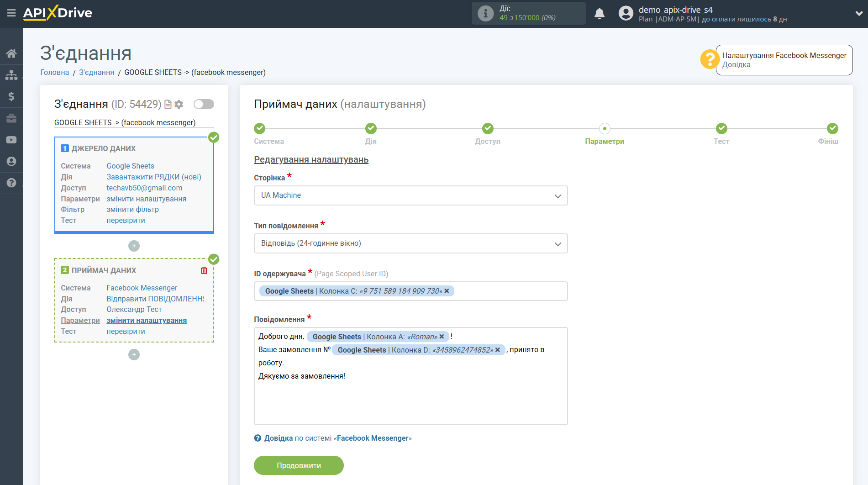Screen dimensions: 868x485
Task: Click the yellow help question icon
Action: pos(710,59)
